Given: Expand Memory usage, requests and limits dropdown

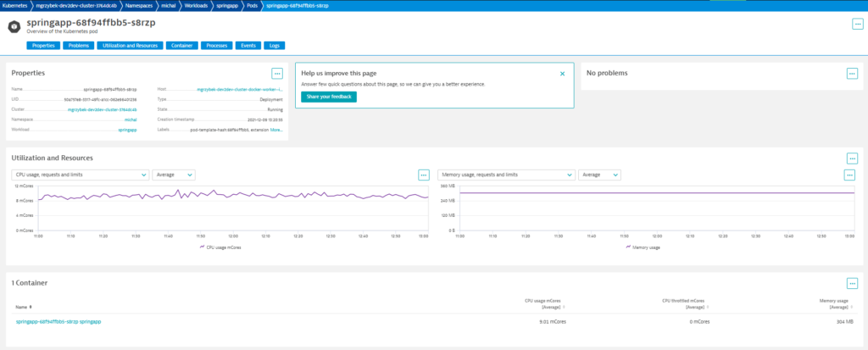Looking at the screenshot, I should click(x=507, y=175).
